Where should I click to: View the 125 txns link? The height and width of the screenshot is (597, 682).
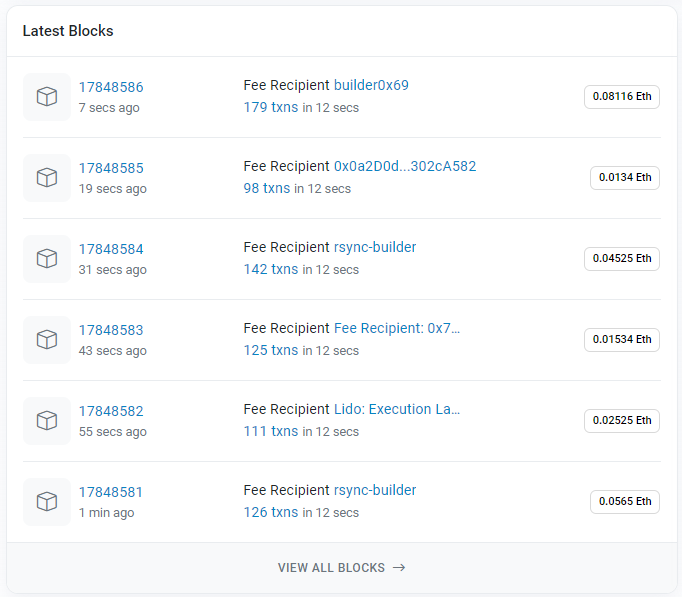point(270,350)
